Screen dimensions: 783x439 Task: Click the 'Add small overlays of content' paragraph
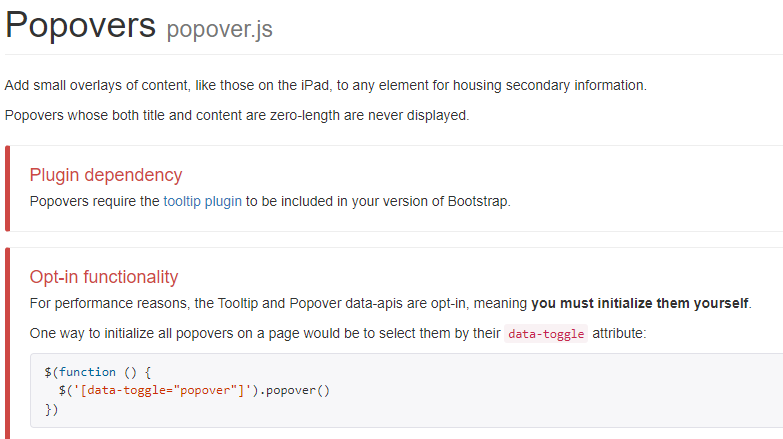[325, 85]
